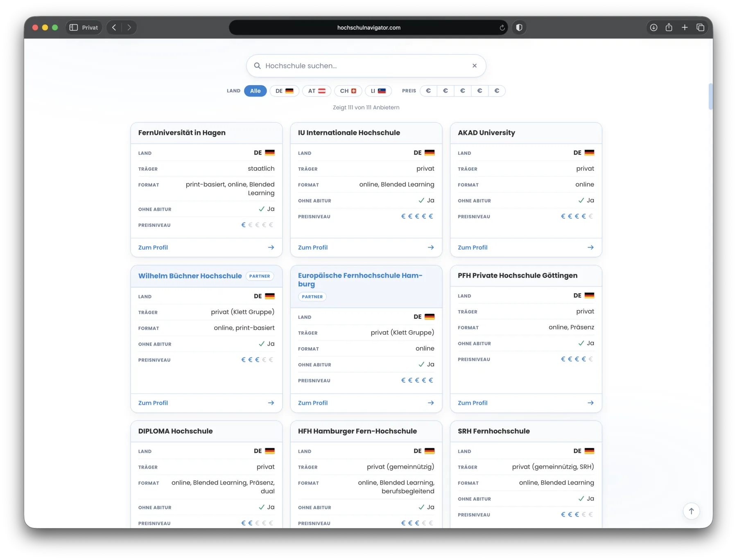Screen dimensions: 737x560
Task: Filter by country LI
Action: click(x=378, y=91)
